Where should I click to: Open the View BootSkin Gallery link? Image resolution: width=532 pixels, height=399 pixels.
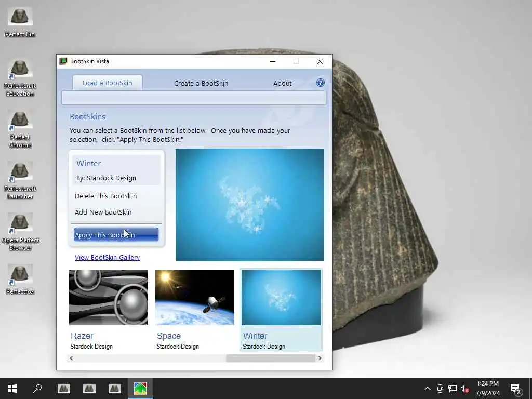pos(107,257)
